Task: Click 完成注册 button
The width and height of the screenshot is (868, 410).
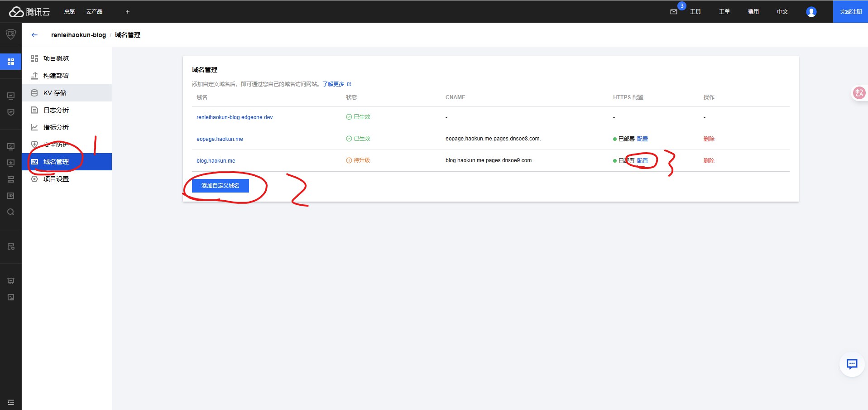Action: point(851,12)
